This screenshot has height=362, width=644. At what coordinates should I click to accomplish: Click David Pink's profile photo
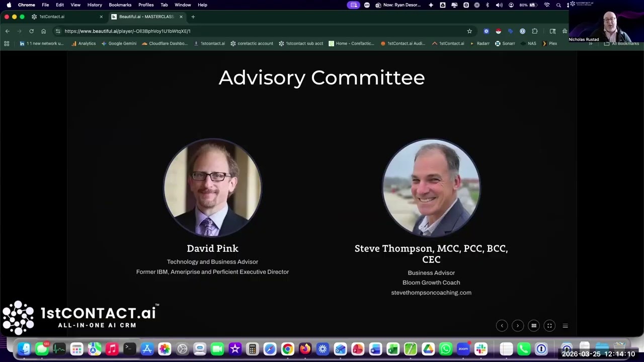click(212, 188)
